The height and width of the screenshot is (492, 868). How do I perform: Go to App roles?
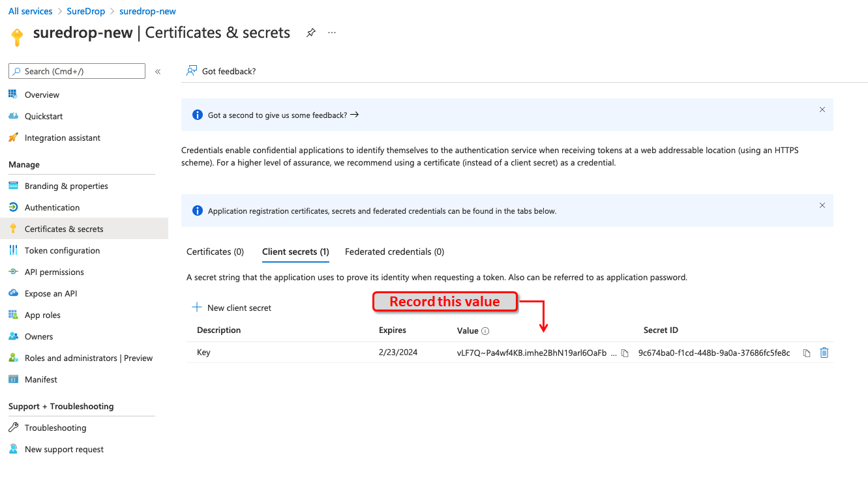[x=42, y=315]
